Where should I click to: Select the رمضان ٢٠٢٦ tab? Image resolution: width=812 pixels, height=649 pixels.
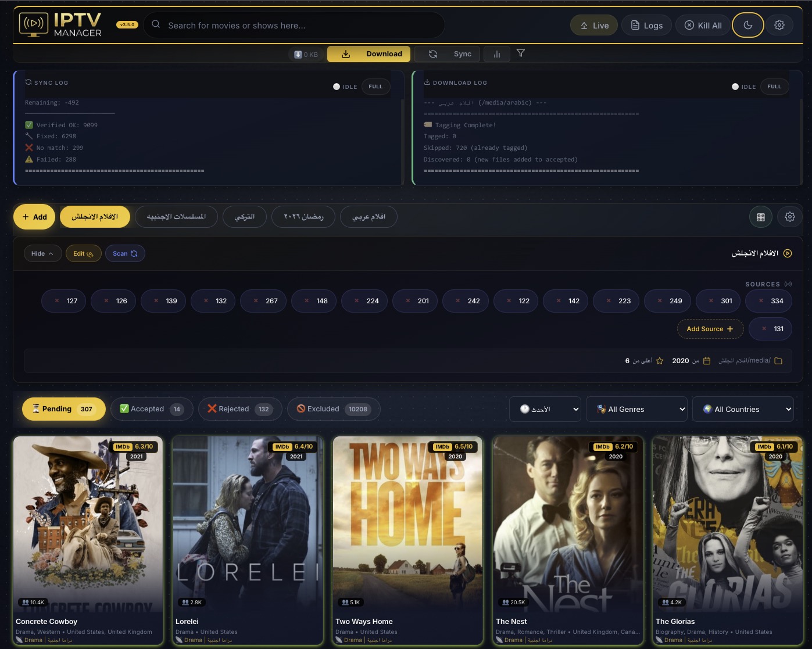(x=303, y=217)
